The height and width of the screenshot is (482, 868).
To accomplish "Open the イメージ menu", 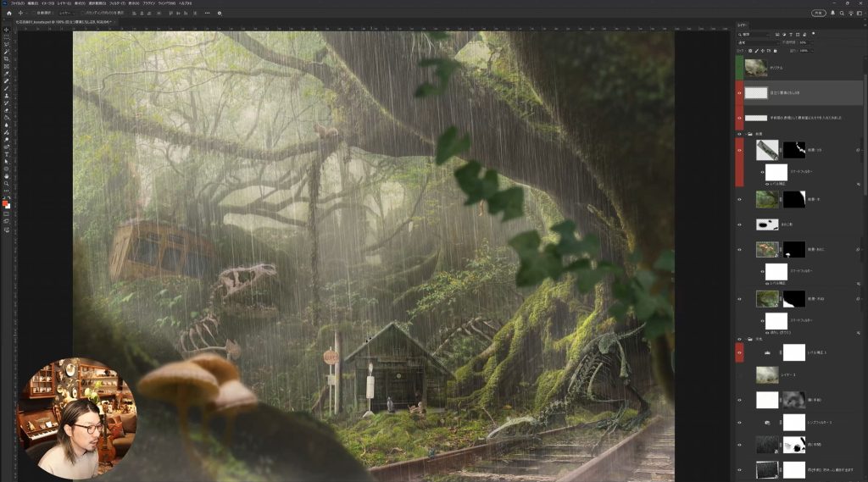I will 48,3.
